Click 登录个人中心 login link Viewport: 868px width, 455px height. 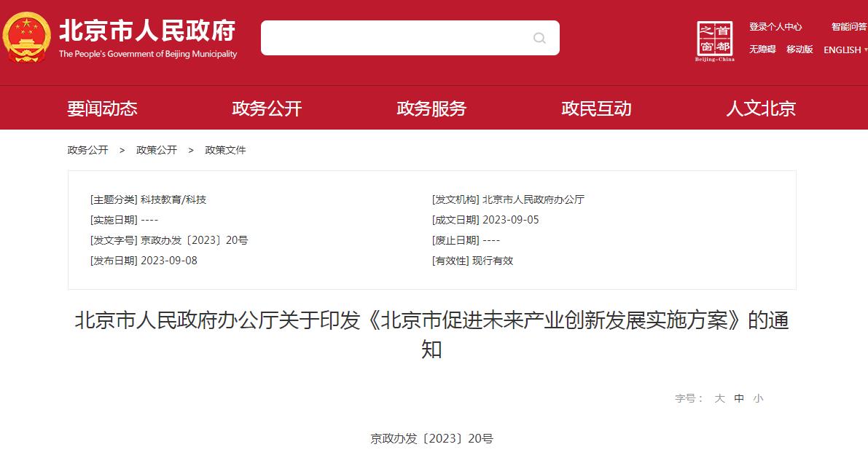pos(775,26)
